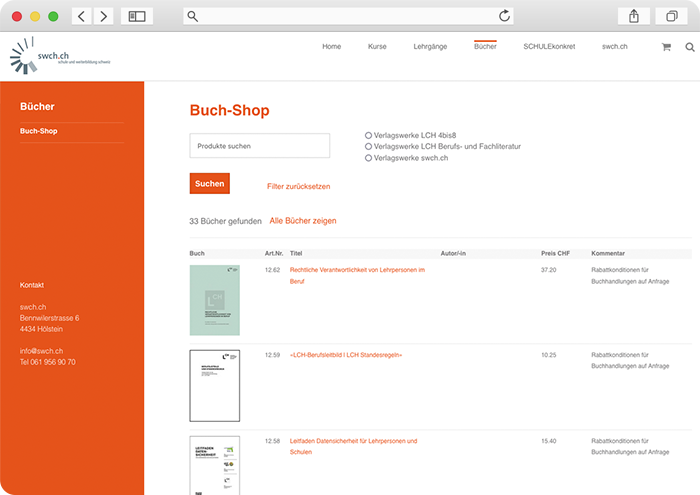Viewport: 700px width, 495px height.
Task: Click info@swch.ch in the sidebar
Action: tap(42, 351)
